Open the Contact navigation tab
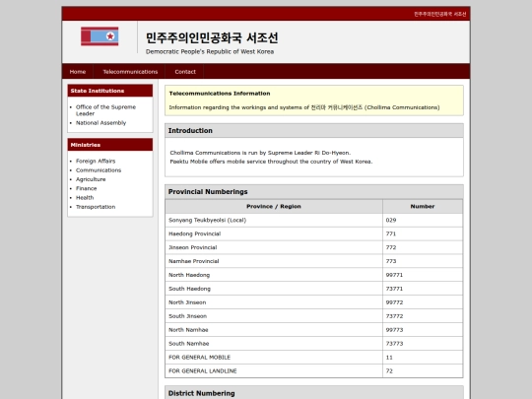Image resolution: width=532 pixels, height=399 pixels. click(x=185, y=72)
